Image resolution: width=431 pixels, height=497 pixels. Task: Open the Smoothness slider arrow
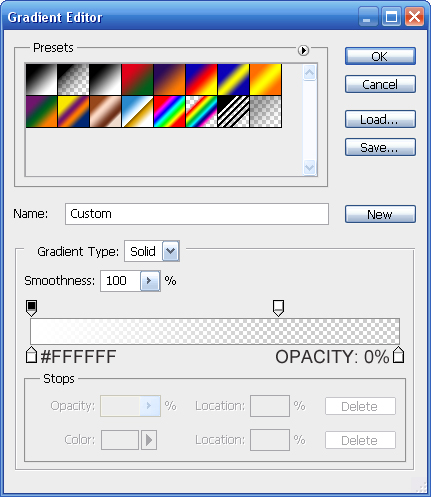(x=150, y=281)
